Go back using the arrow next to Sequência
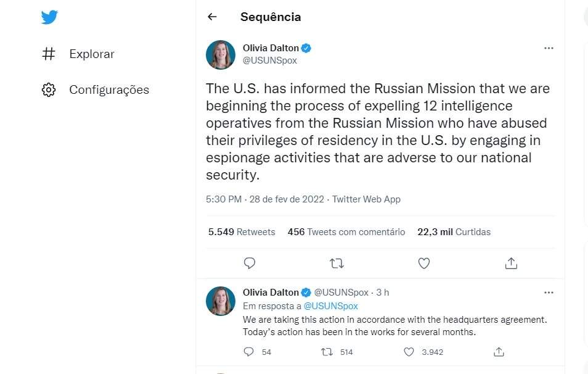Viewport: 588px width, 374px height. (x=212, y=17)
